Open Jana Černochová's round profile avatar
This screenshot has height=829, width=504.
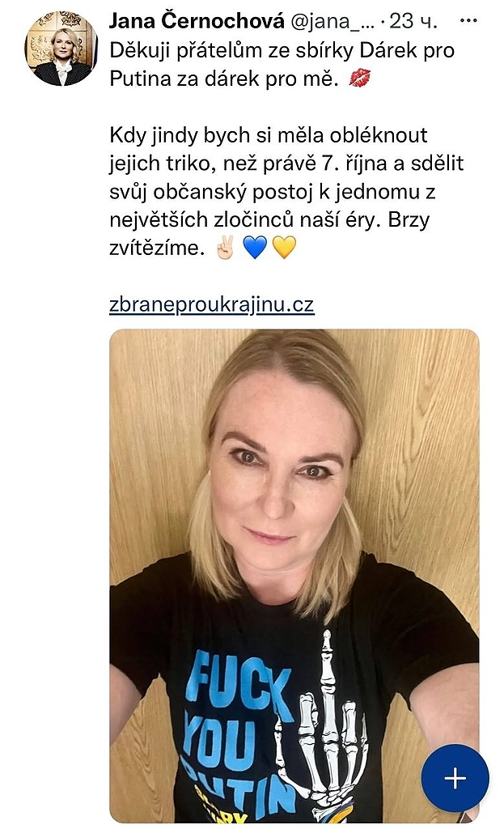point(61,49)
